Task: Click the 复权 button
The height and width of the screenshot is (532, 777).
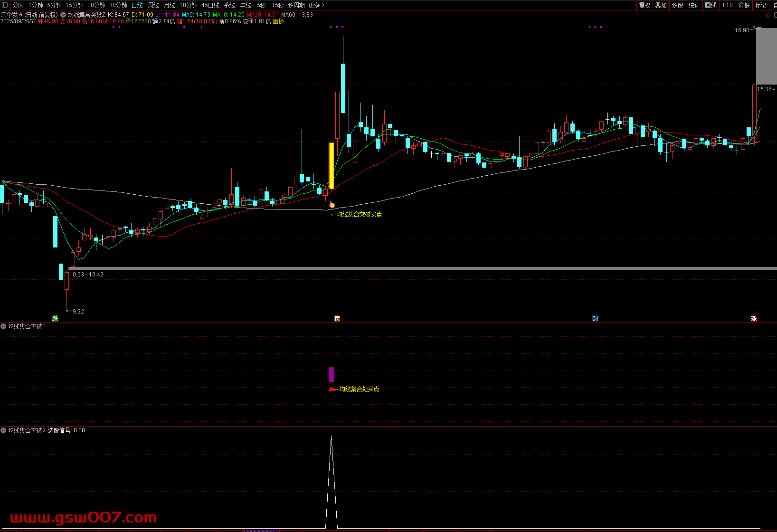Action: coord(645,5)
